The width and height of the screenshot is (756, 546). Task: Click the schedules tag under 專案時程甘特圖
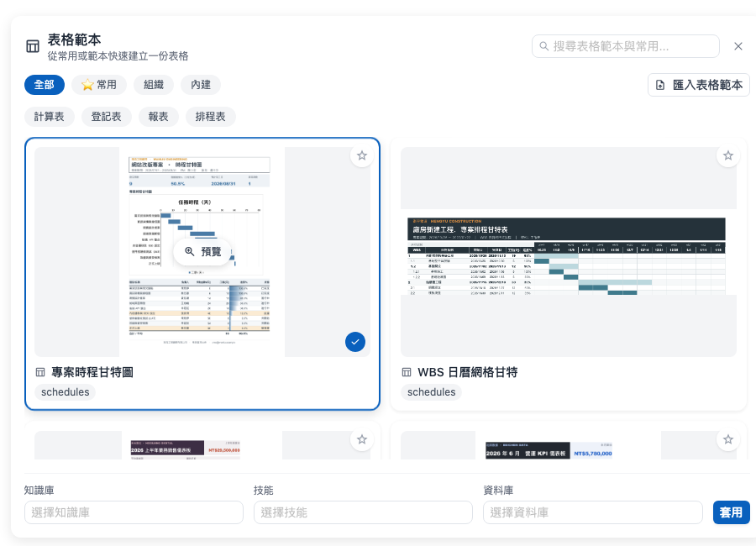[65, 392]
